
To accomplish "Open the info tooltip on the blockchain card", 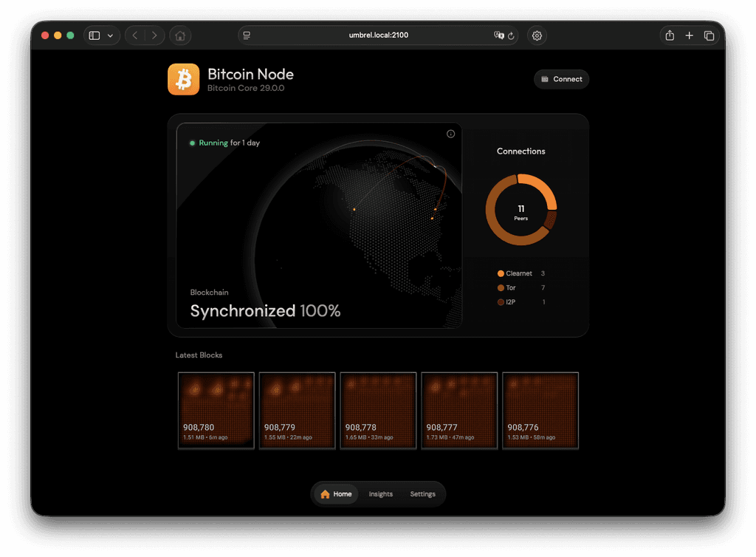I will [x=450, y=134].
